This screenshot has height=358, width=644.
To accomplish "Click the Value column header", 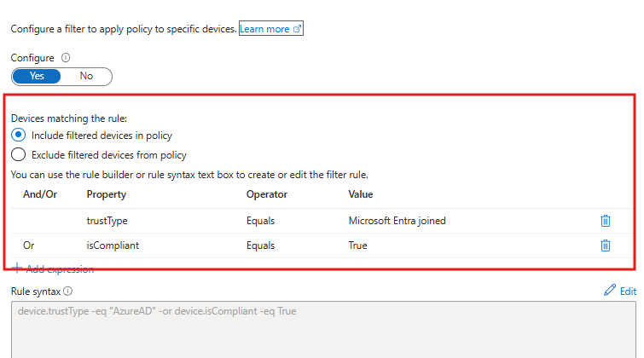I will coord(361,194).
